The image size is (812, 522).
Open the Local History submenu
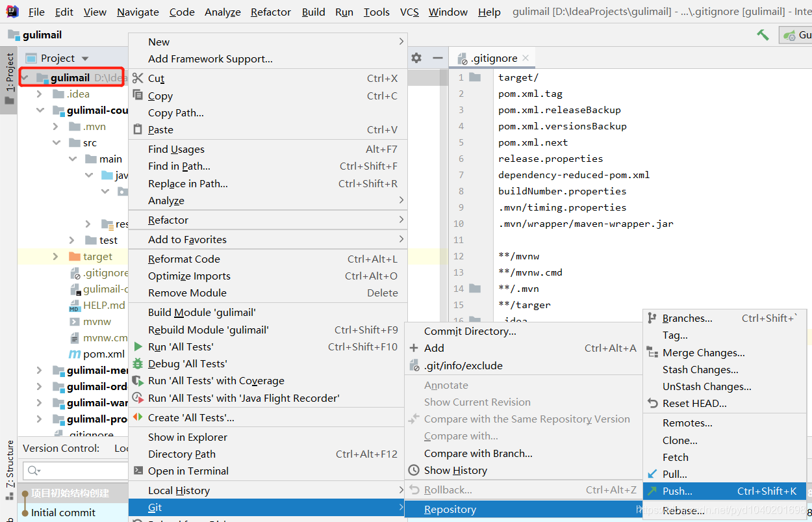[x=268, y=490]
